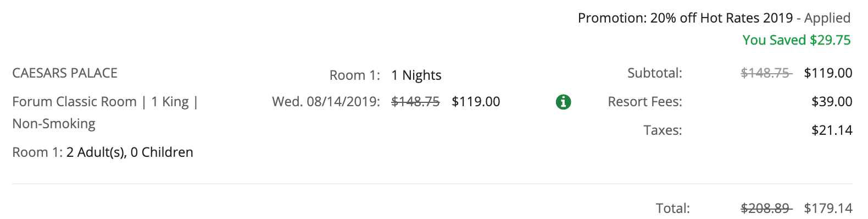Screen dimensions: 868x219
Task: Click the struck-through $208.89 original total
Action: point(766,209)
